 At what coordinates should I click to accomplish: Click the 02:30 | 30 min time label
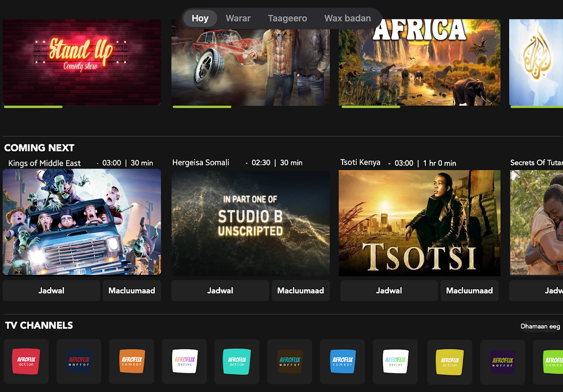point(277,163)
